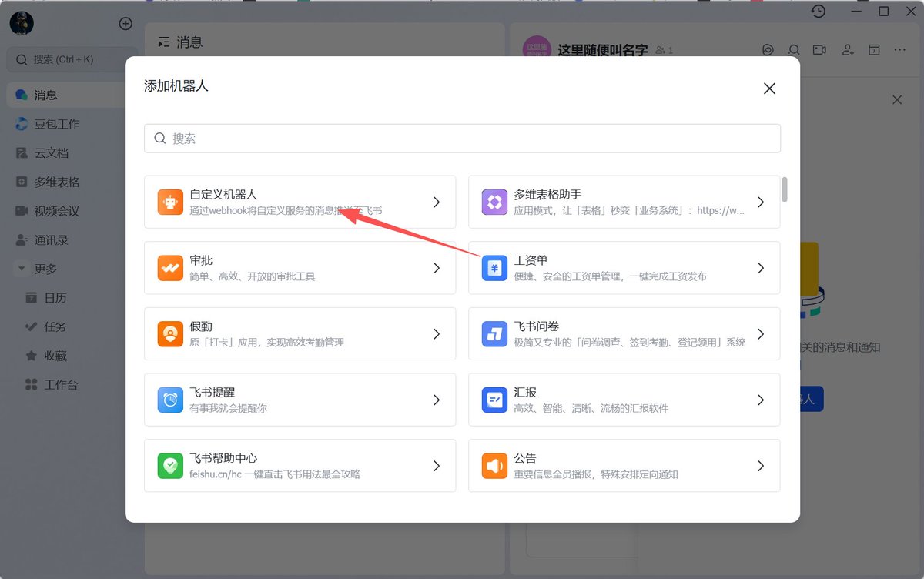The height and width of the screenshot is (579, 924).
Task: Click group avatar 这里随便叫名字
Action: coord(537,49)
